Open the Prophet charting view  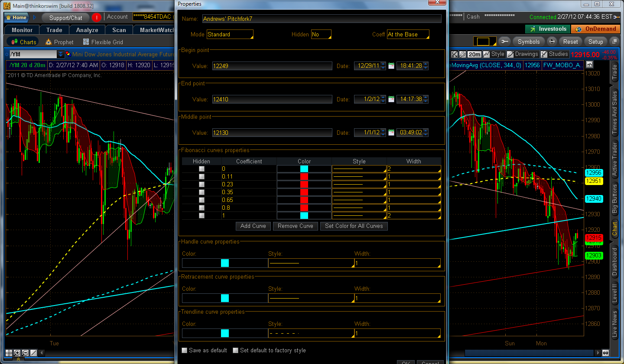(x=59, y=42)
